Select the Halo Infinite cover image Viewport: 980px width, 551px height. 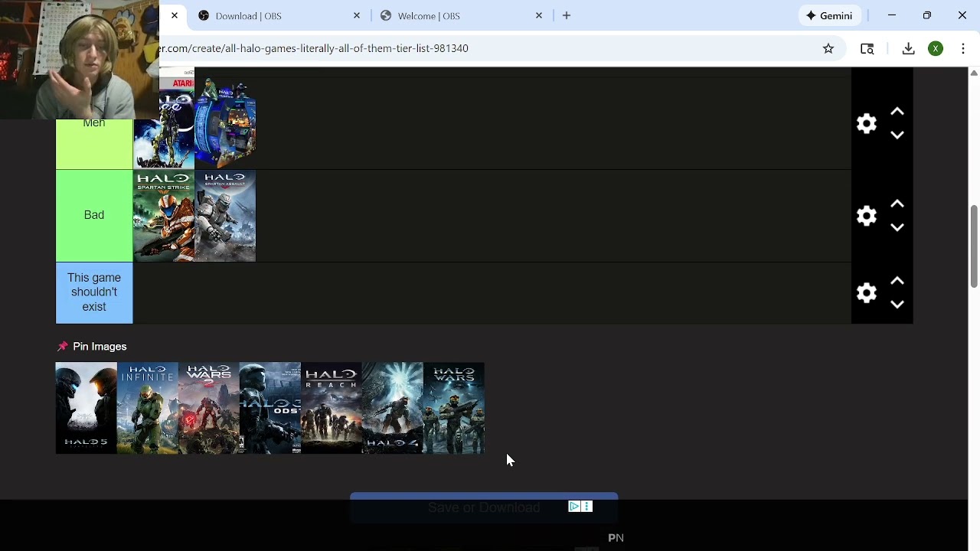[148, 408]
